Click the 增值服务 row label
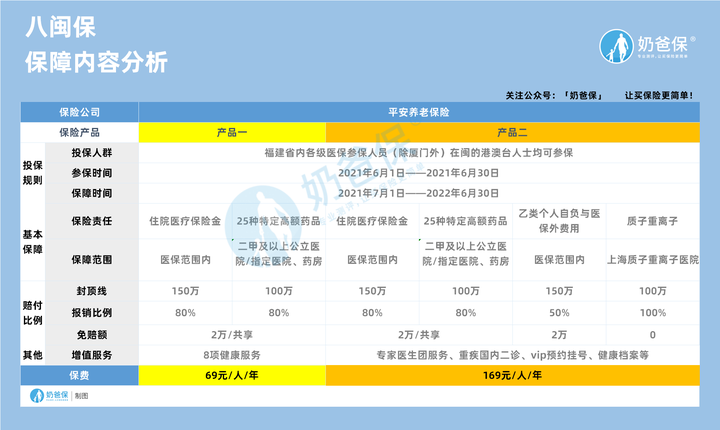Image resolution: width=720 pixels, height=430 pixels. click(x=91, y=355)
